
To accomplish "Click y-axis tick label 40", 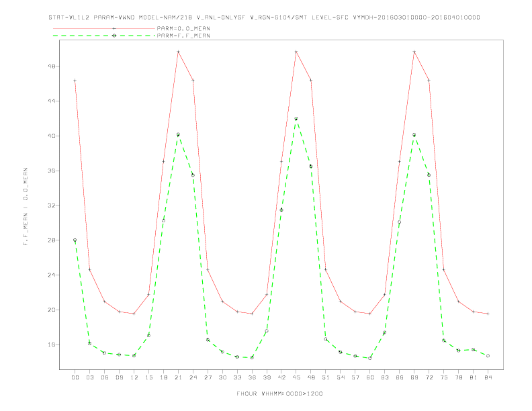I will (x=52, y=136).
